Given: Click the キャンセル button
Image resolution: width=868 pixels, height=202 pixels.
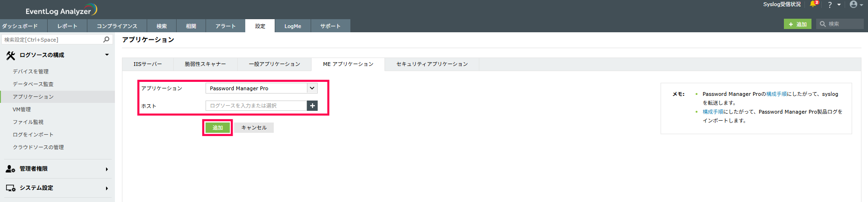Looking at the screenshot, I should (x=254, y=128).
